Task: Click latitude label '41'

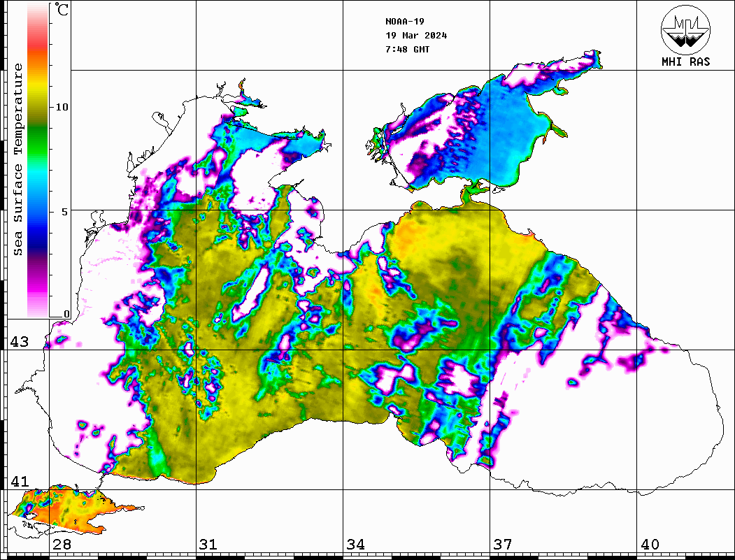Action: pyautogui.click(x=19, y=481)
